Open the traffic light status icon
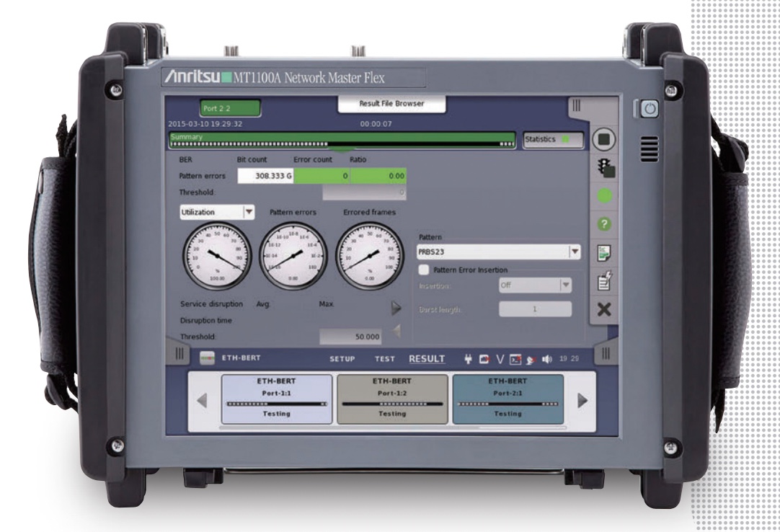The height and width of the screenshot is (532, 780). [605, 168]
